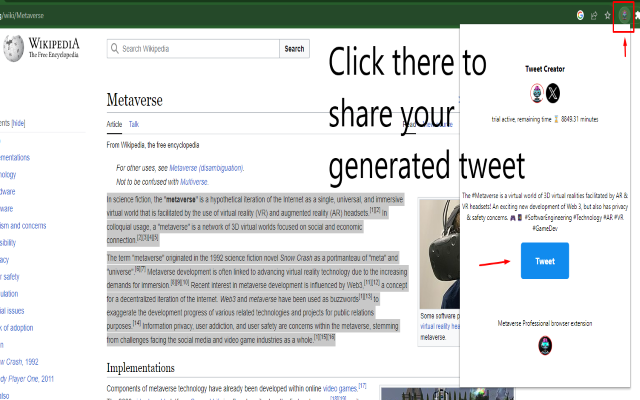The height and width of the screenshot is (400, 640).
Task: Click the blue Tweet button
Action: [x=544, y=261]
